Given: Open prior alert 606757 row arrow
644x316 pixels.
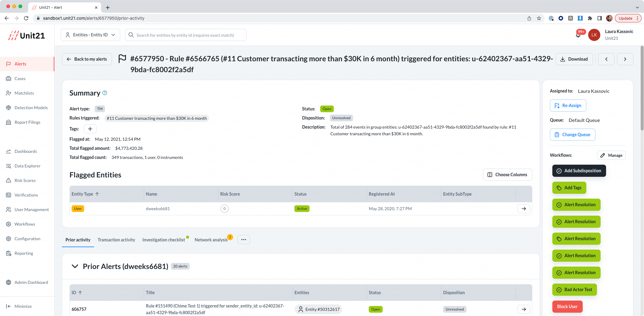Looking at the screenshot, I should coord(524,309).
